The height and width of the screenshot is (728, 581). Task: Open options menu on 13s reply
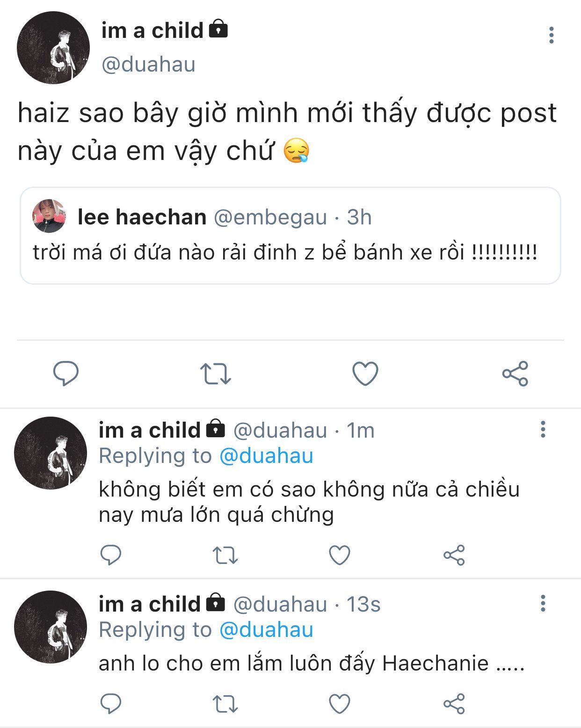(x=543, y=603)
